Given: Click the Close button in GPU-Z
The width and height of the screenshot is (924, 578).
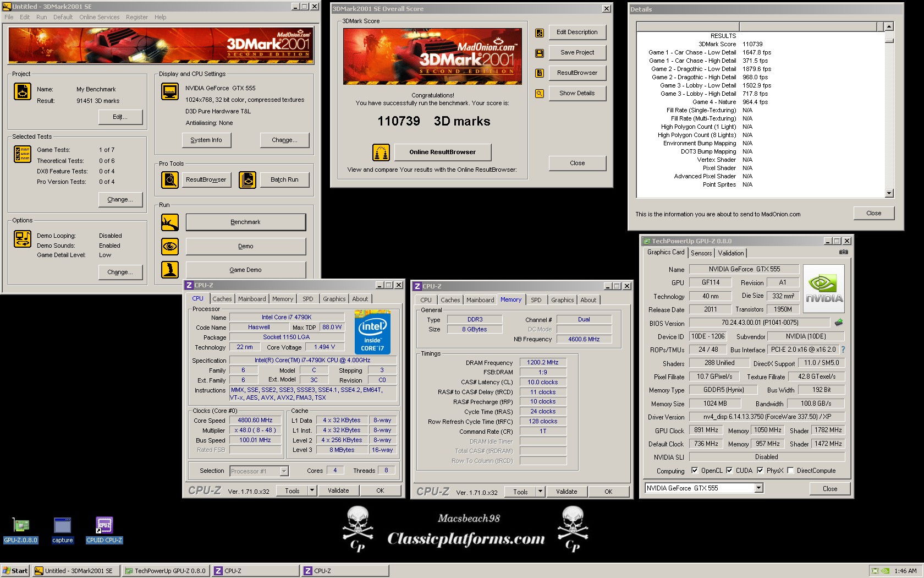Looking at the screenshot, I should 830,488.
